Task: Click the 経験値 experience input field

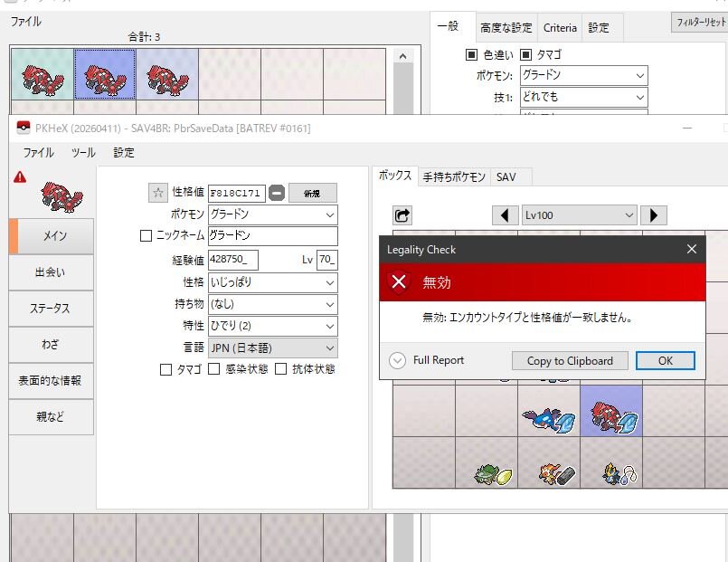Action: 233,260
